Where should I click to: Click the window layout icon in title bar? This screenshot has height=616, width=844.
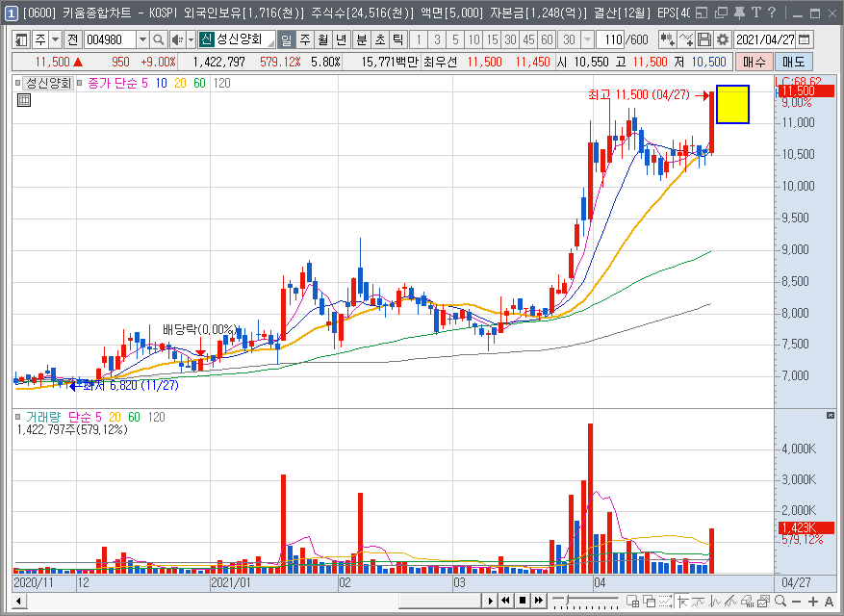tap(702, 13)
